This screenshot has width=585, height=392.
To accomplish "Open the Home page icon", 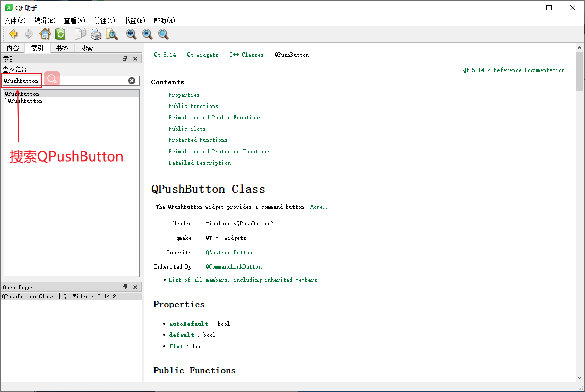I will coord(45,34).
